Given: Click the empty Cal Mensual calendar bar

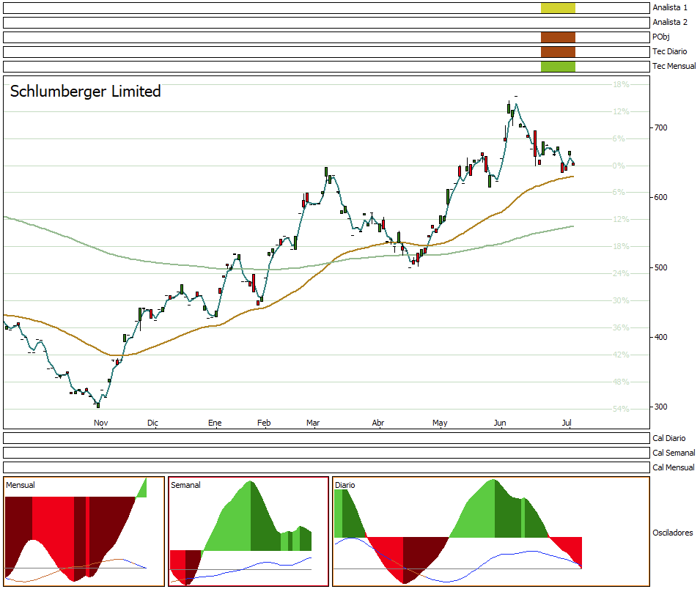Looking at the screenshot, I should (326, 467).
